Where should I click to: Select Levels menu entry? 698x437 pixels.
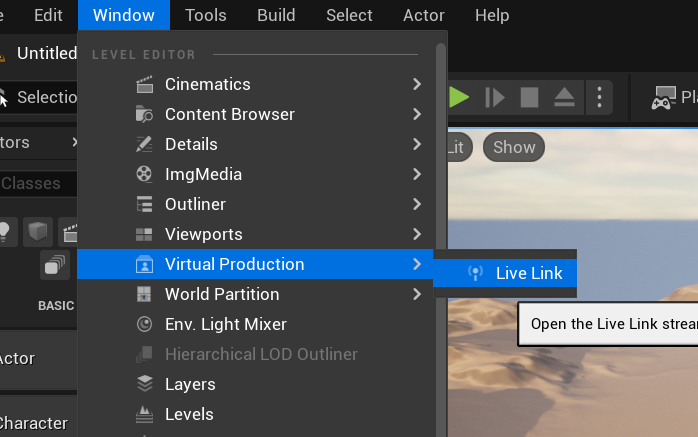(x=256, y=414)
